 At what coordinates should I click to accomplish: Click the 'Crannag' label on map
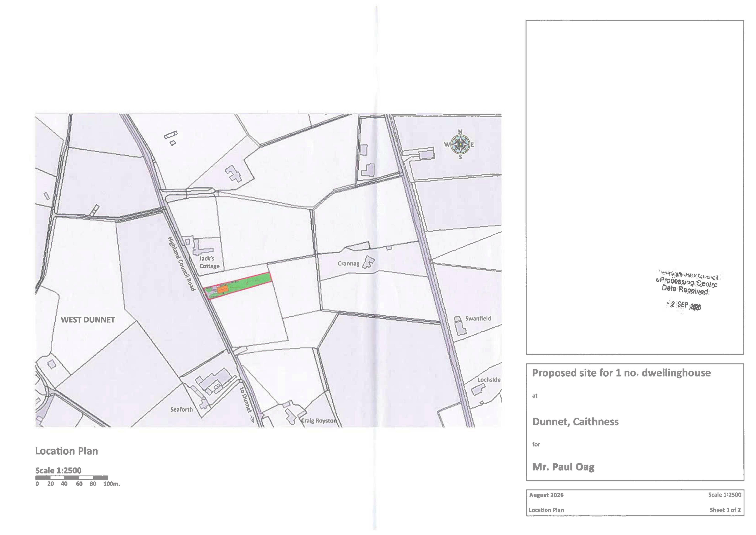pyautogui.click(x=348, y=263)
